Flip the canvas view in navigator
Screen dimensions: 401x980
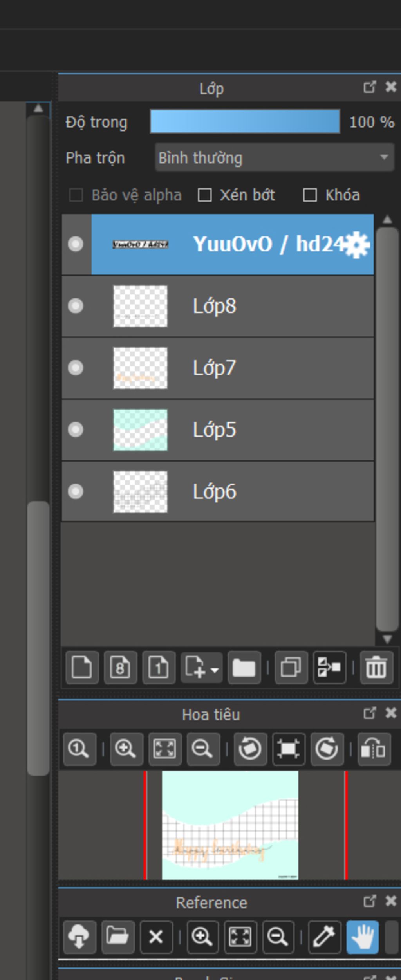coord(374,749)
